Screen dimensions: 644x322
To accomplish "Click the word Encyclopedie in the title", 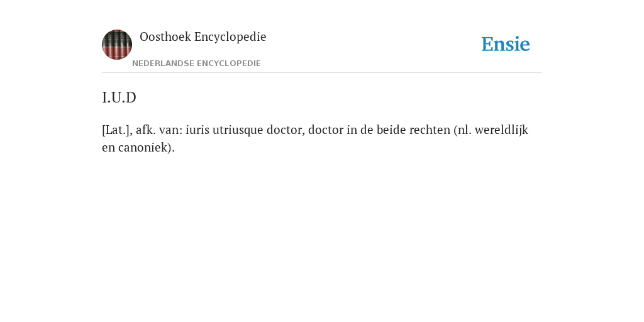I will pyautogui.click(x=230, y=37).
